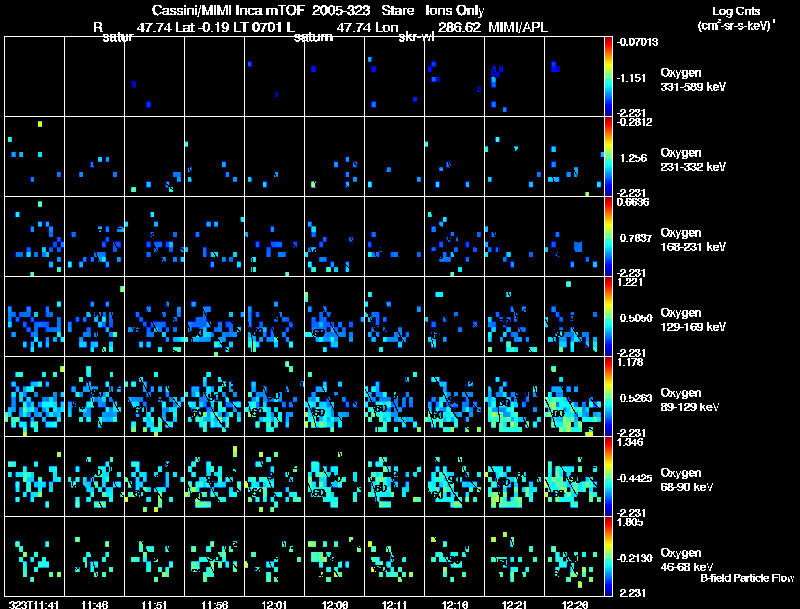Click the Oxygen 331-589 keV color bar

coord(608,76)
